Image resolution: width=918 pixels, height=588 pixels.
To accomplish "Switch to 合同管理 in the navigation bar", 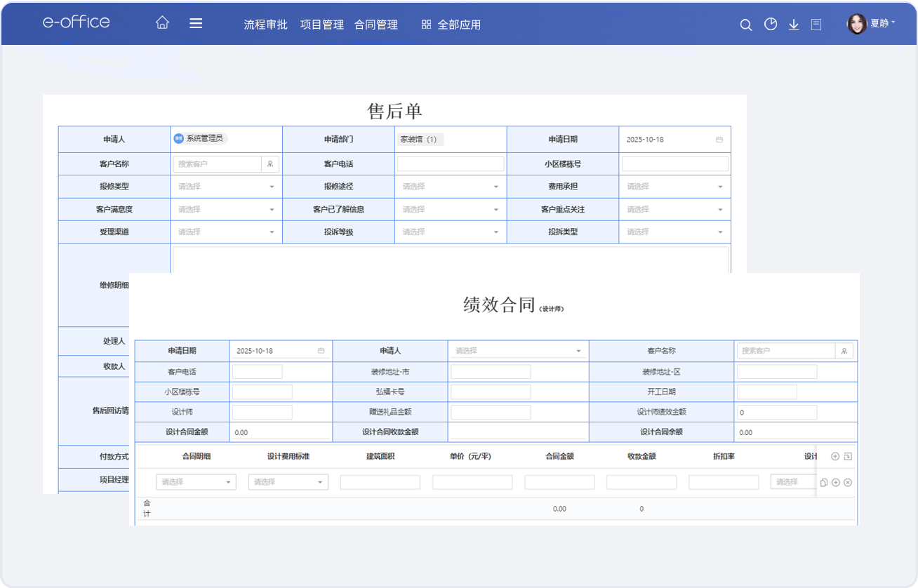I will (376, 25).
